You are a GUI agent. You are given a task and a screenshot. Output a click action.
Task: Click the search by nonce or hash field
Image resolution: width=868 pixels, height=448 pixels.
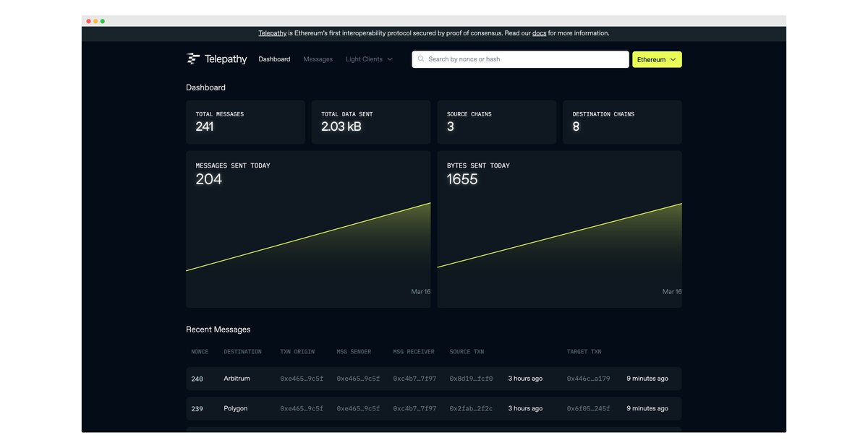[520, 59]
